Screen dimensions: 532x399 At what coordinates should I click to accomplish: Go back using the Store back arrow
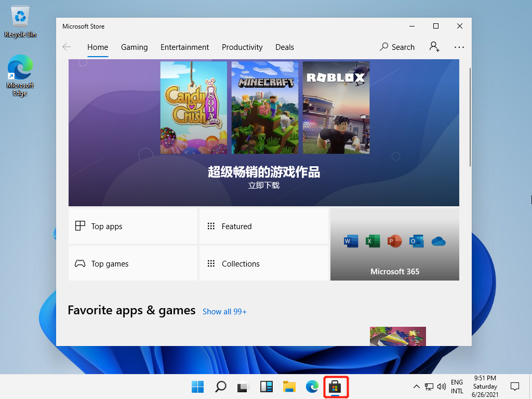pos(66,47)
